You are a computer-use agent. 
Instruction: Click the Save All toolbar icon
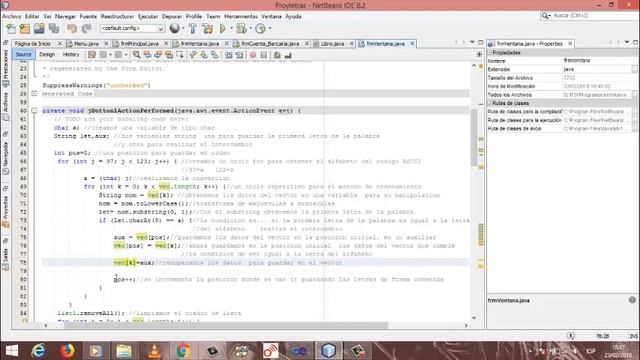(x=54, y=29)
